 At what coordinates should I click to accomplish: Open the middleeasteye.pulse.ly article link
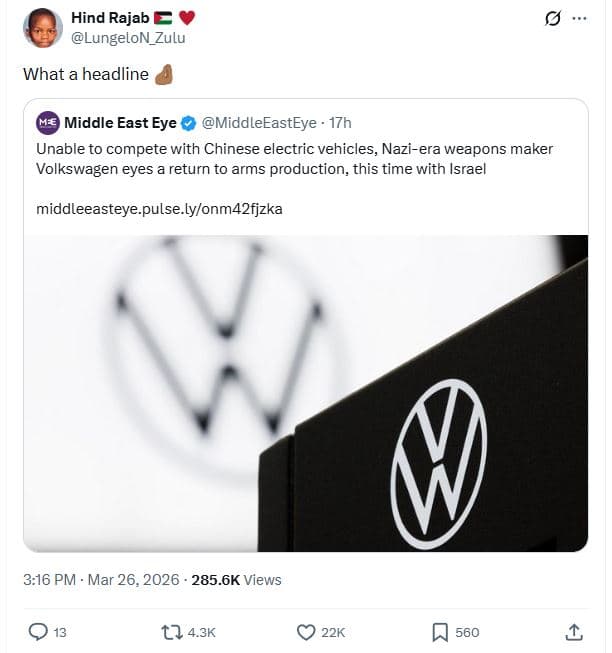pos(159,209)
